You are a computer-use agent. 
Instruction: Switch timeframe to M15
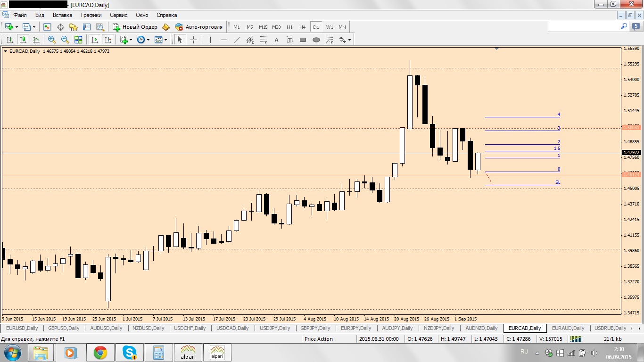point(263,27)
